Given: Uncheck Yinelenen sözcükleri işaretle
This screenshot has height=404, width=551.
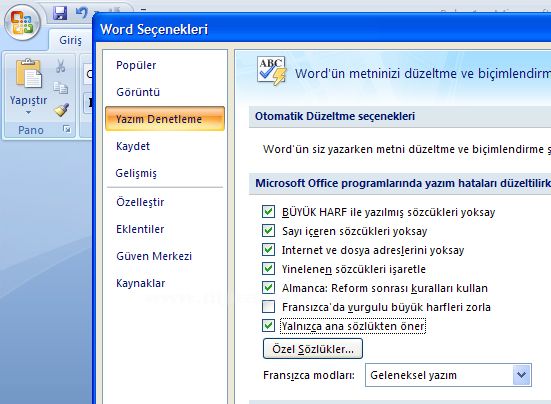Looking at the screenshot, I should tap(268, 269).
